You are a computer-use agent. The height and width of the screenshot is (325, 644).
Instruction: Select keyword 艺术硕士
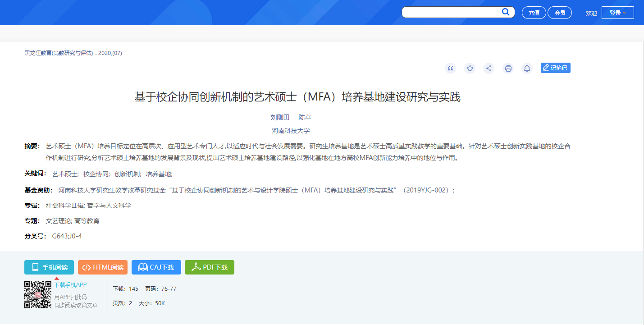[65, 174]
